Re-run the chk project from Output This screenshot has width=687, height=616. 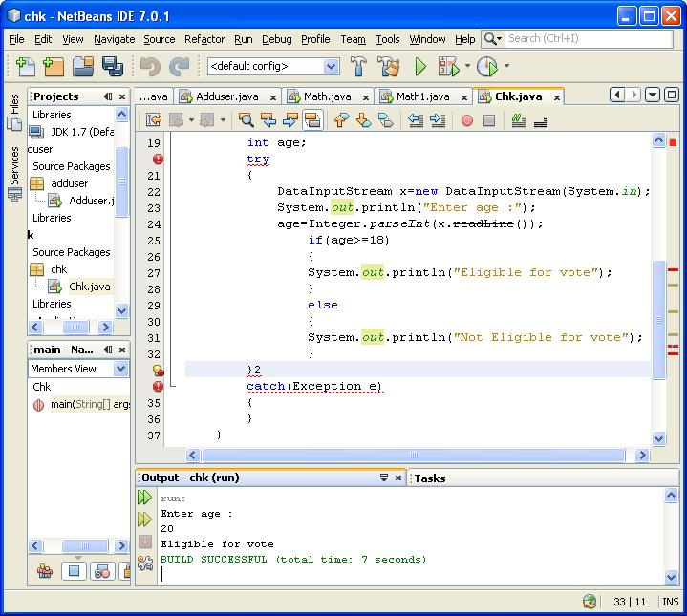pyautogui.click(x=144, y=498)
